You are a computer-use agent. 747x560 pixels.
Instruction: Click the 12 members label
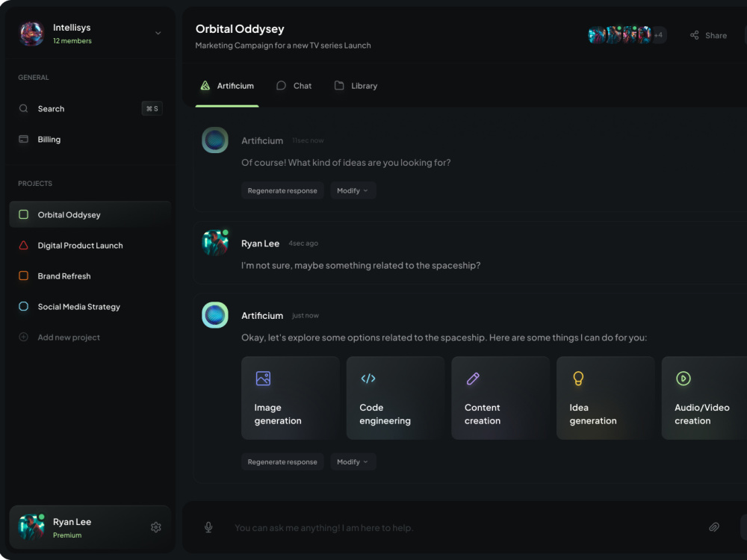72,41
